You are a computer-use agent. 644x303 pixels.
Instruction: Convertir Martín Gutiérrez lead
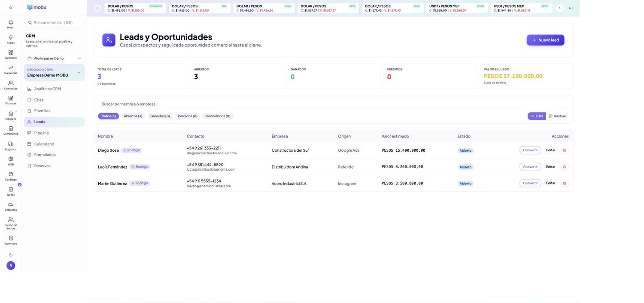(x=530, y=183)
